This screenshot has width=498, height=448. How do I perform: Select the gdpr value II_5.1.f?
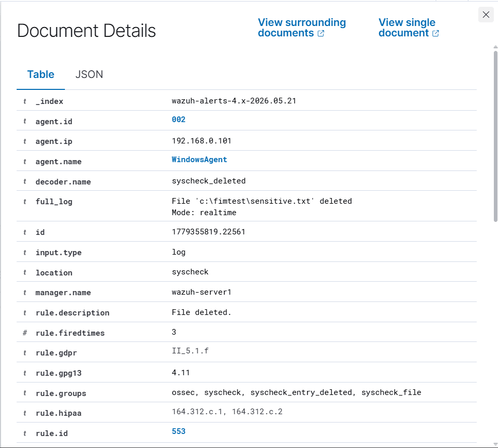[x=190, y=351]
